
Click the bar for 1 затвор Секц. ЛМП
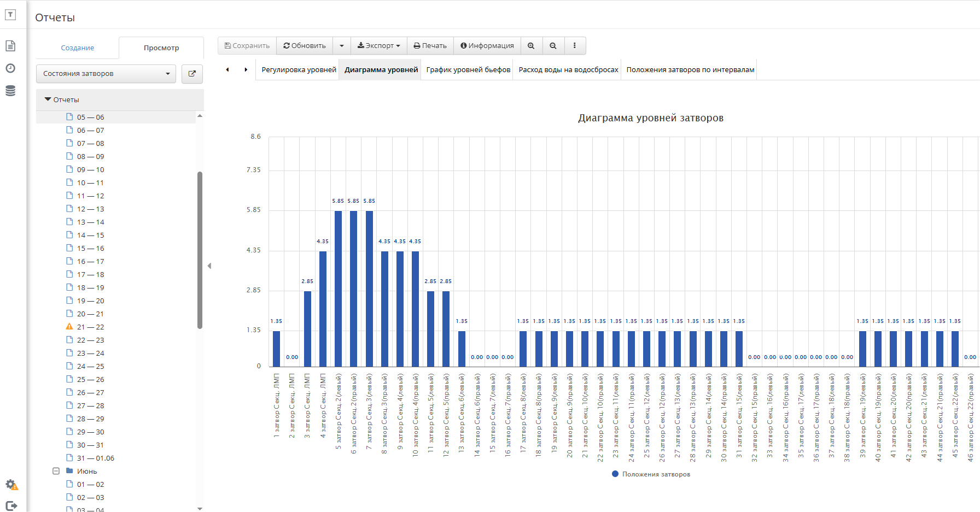pyautogui.click(x=276, y=349)
